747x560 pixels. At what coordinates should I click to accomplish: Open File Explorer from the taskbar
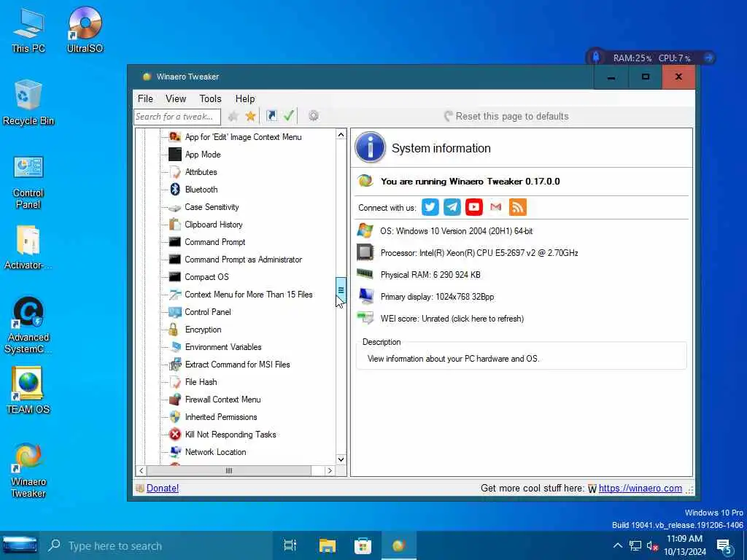(x=328, y=545)
